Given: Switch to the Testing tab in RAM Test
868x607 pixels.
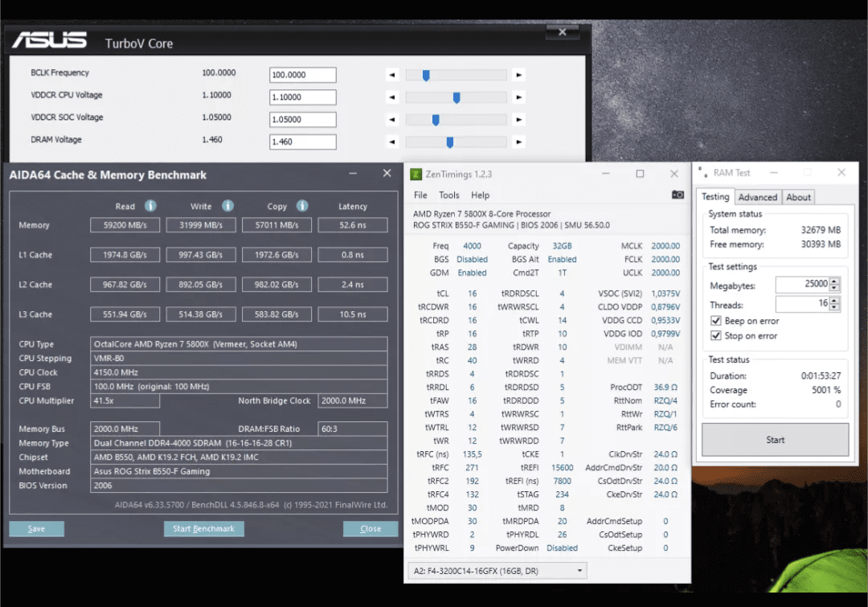Looking at the screenshot, I should pyautogui.click(x=715, y=197).
